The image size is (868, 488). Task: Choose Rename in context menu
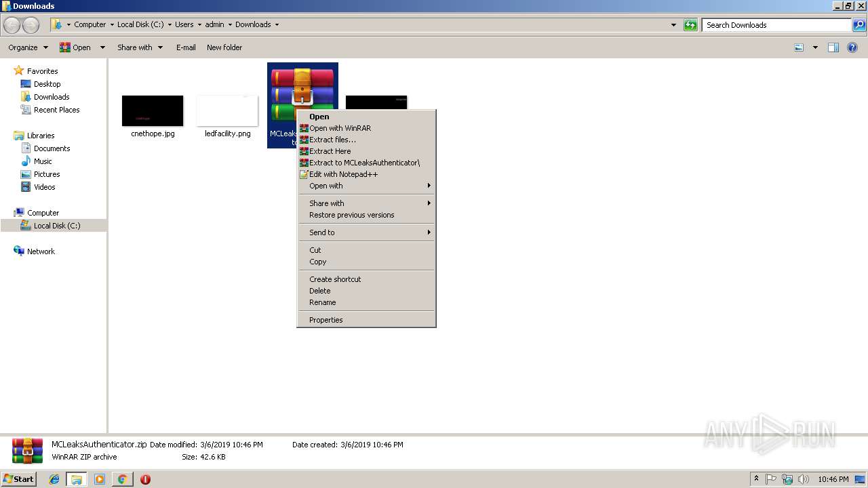coord(366,302)
